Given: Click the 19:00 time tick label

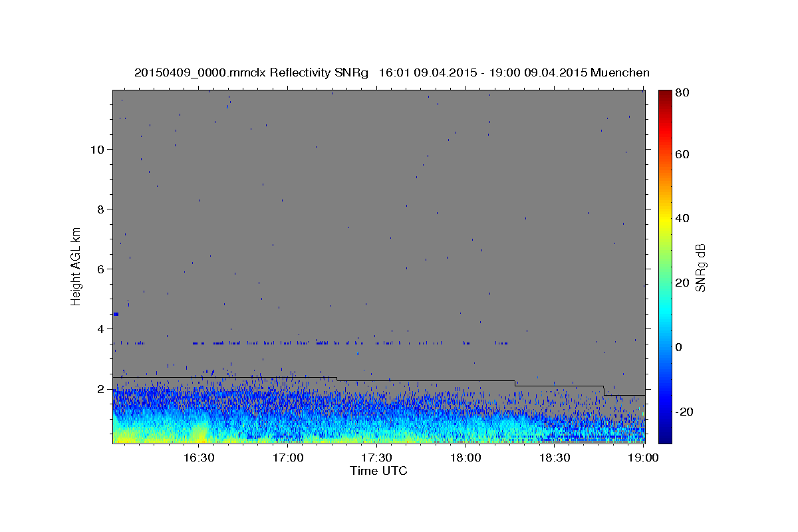Looking at the screenshot, I should pos(644,458).
